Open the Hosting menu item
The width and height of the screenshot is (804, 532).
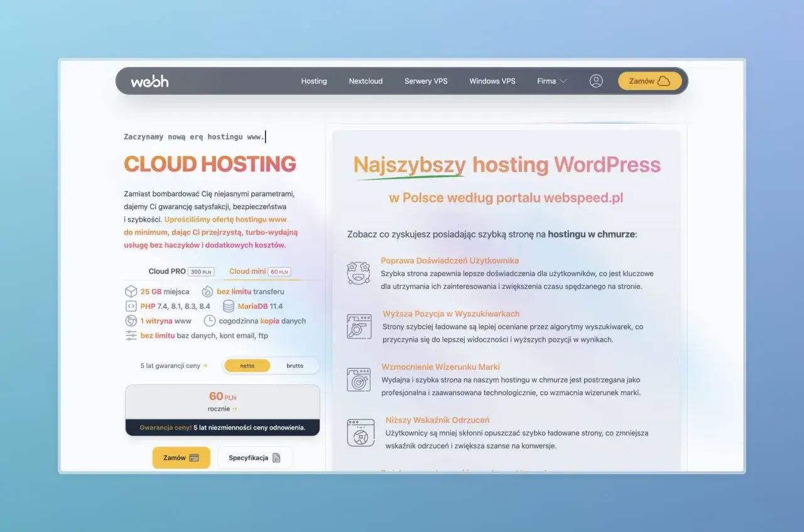(314, 81)
